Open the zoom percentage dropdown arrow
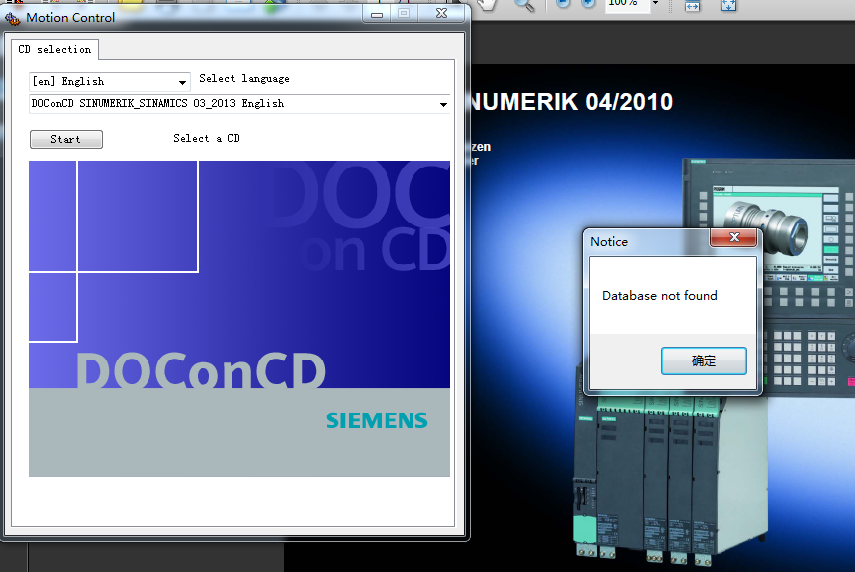This screenshot has height=572, width=855. 655,4
